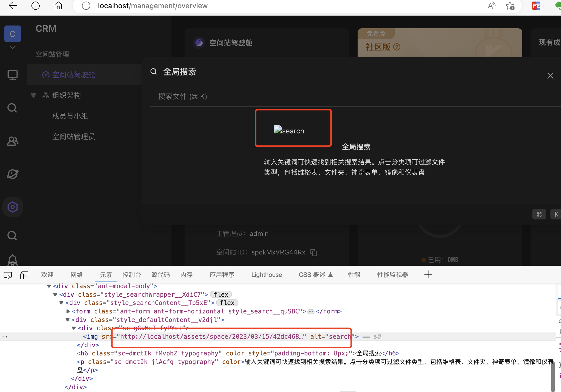Expand the collapsed form element node
Viewport: 561px width, 392px height.
68,311
